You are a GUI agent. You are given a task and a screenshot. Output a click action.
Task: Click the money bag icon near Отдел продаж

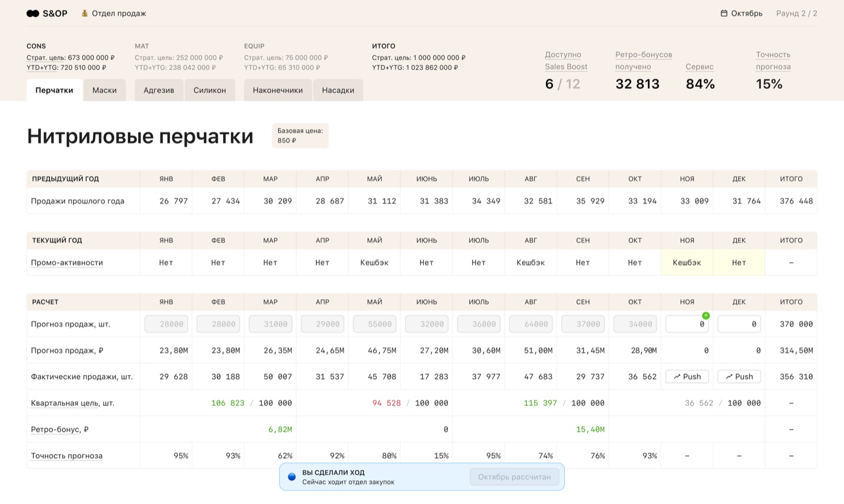click(x=85, y=13)
